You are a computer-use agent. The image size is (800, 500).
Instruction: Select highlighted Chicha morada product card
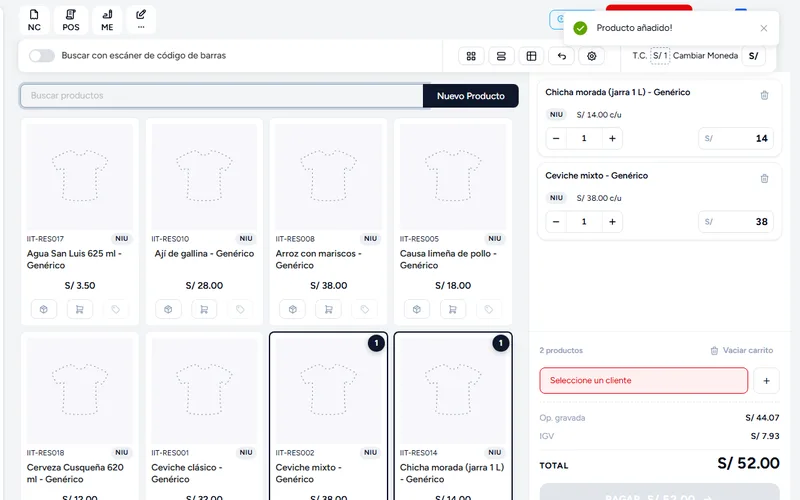pos(453,416)
